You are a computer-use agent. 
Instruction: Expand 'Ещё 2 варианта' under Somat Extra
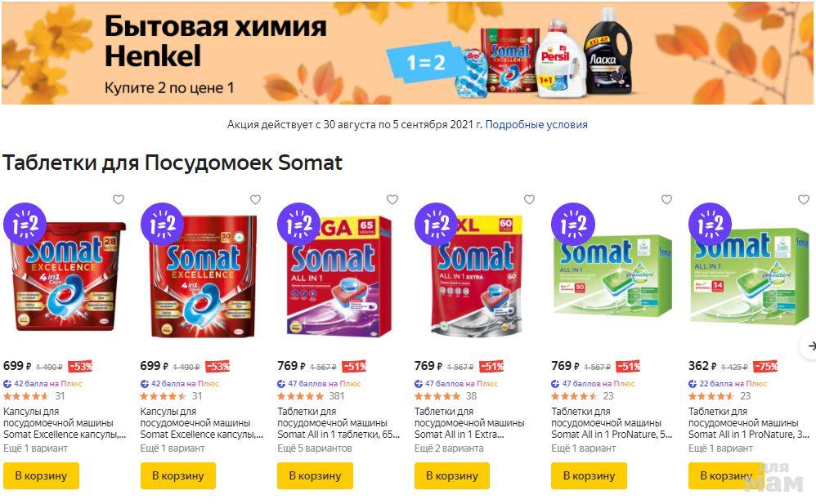tap(449, 448)
